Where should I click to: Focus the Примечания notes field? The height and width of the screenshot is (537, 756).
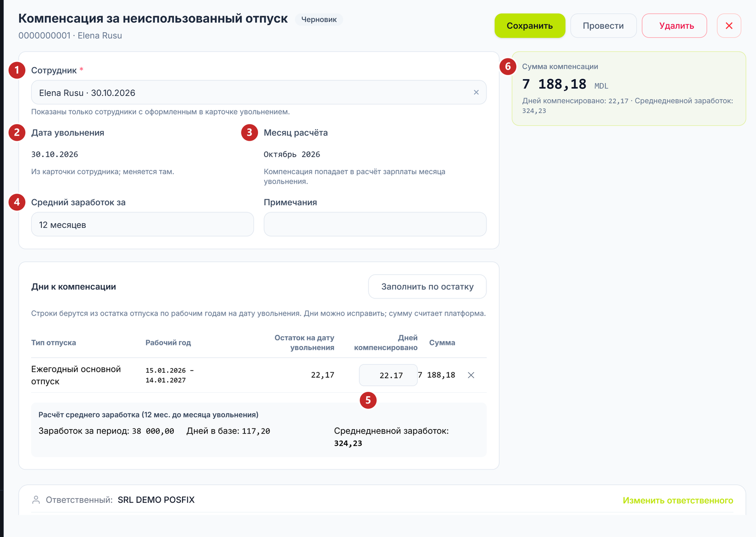(x=375, y=224)
